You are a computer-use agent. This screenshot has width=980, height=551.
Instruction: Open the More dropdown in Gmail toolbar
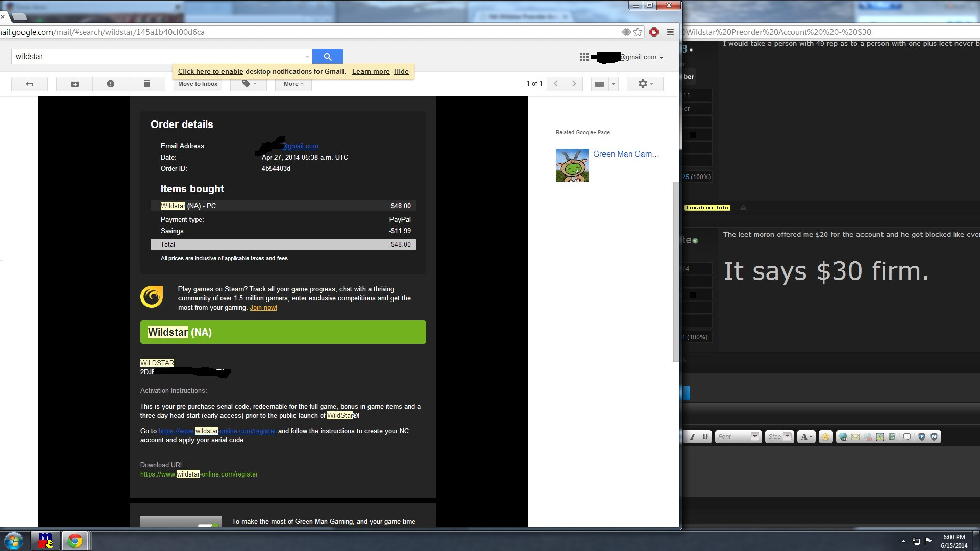point(293,84)
